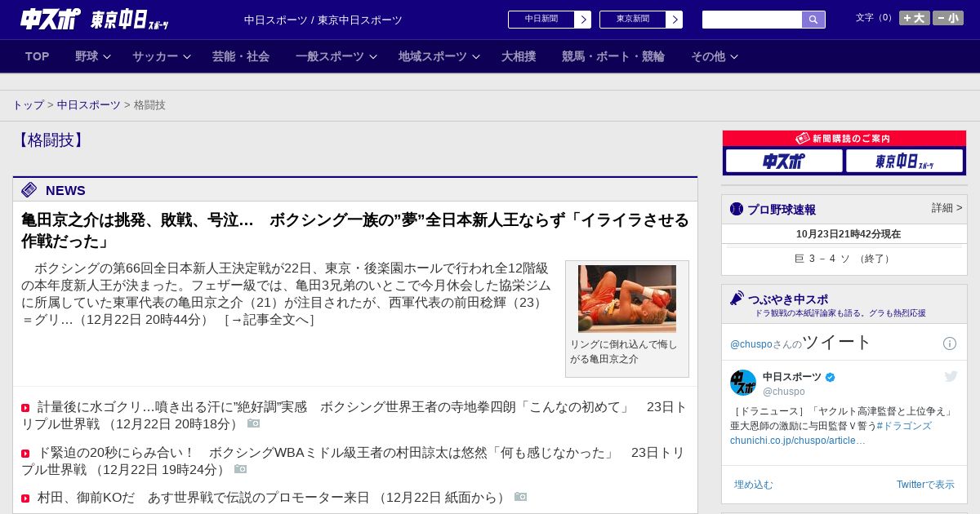Viewport: 980px width, 514px height.
Task: Open the 一般スポーツ menu
Action: point(330,56)
